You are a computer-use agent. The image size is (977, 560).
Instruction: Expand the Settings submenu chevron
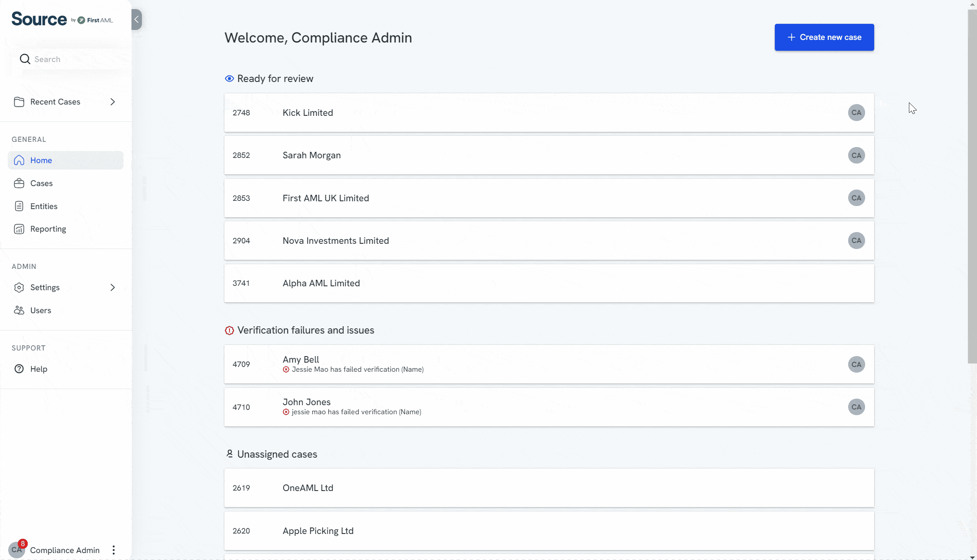coord(113,288)
